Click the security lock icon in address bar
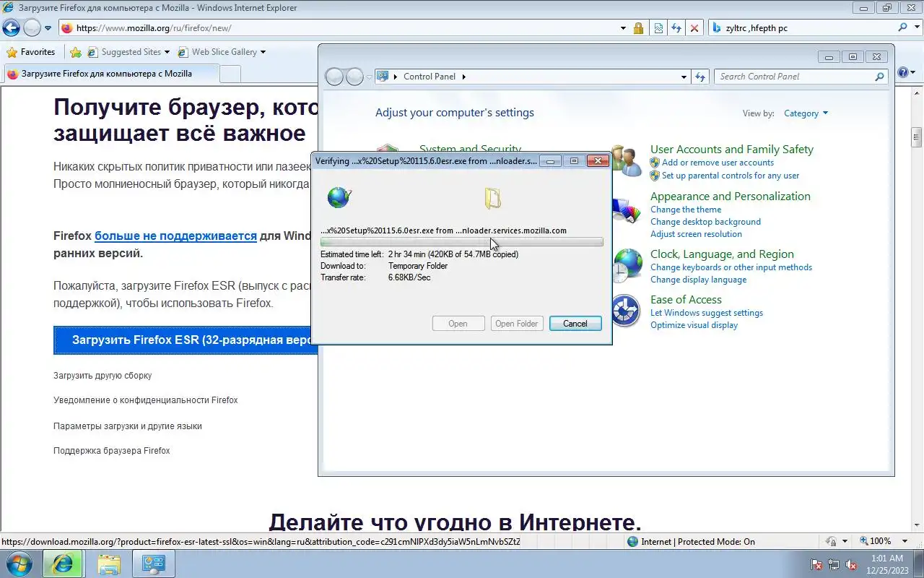The width and height of the screenshot is (924, 578). [x=638, y=28]
